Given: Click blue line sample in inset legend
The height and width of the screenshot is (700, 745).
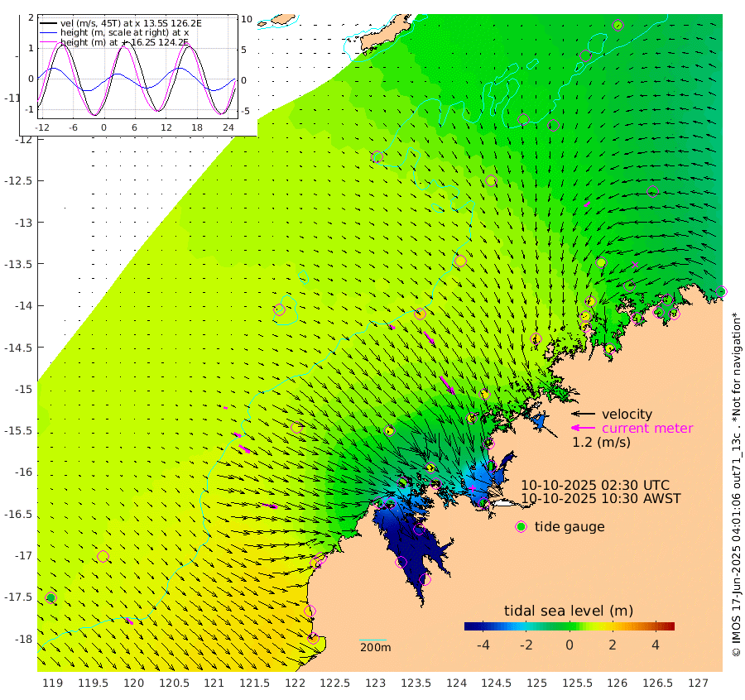Looking at the screenshot, I should click(49, 32).
